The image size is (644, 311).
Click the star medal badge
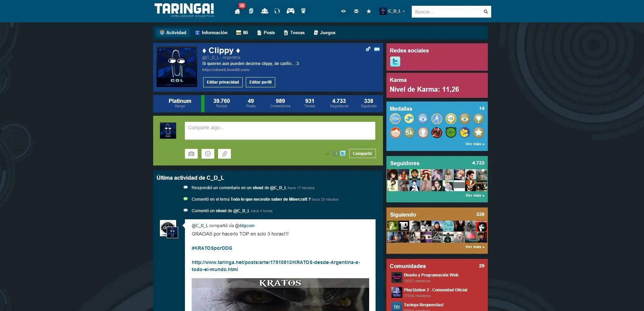click(478, 133)
